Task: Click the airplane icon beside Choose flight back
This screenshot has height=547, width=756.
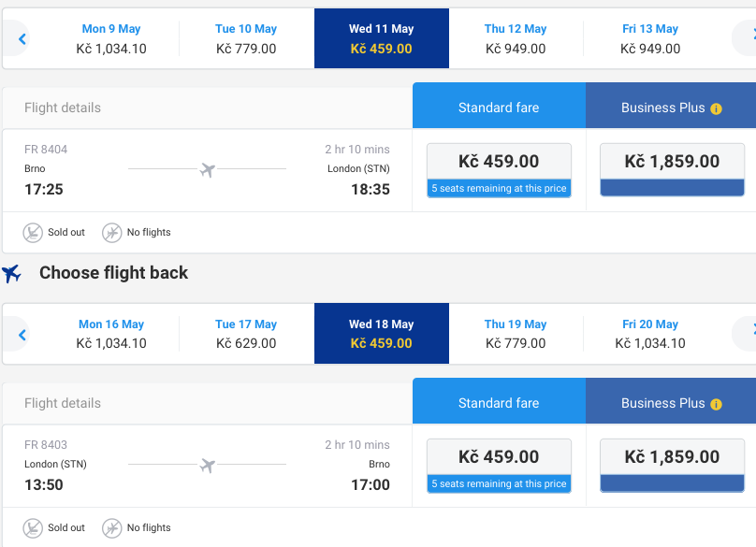Action: point(11,273)
